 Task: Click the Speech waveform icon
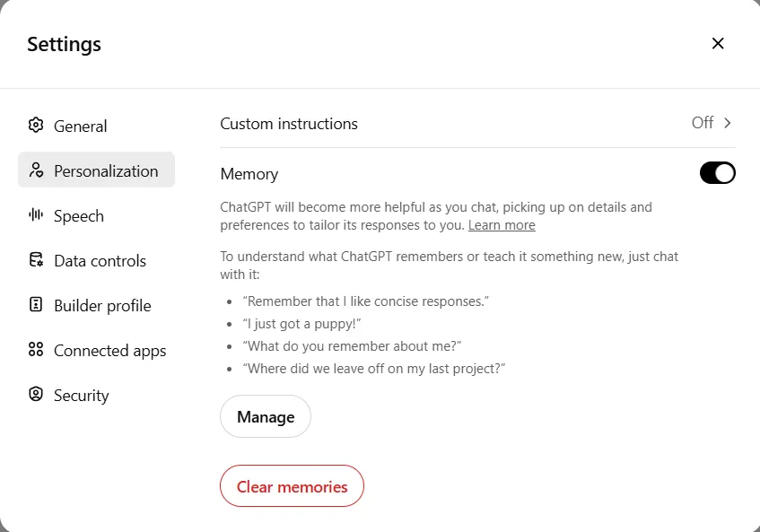(36, 214)
